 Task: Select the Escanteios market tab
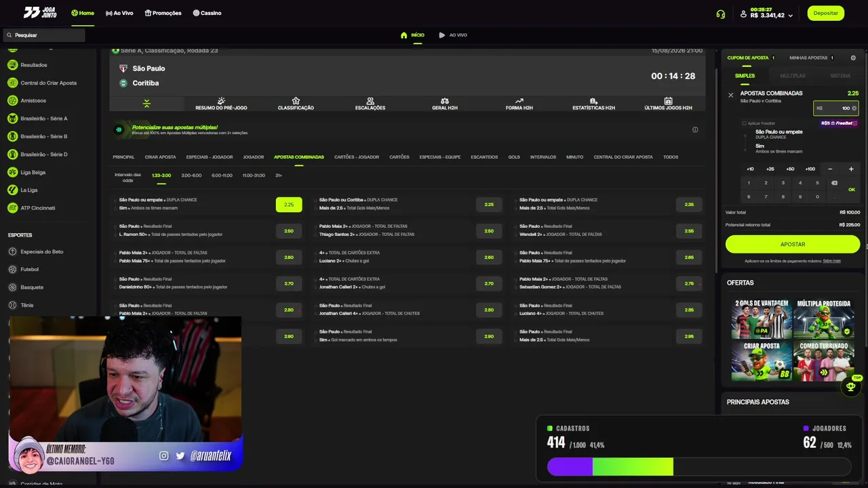484,157
